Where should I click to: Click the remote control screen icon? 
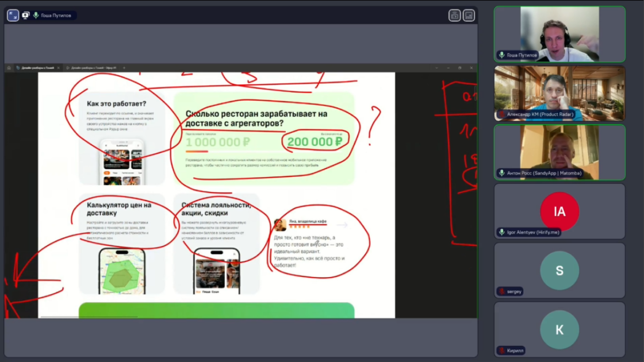click(x=454, y=15)
